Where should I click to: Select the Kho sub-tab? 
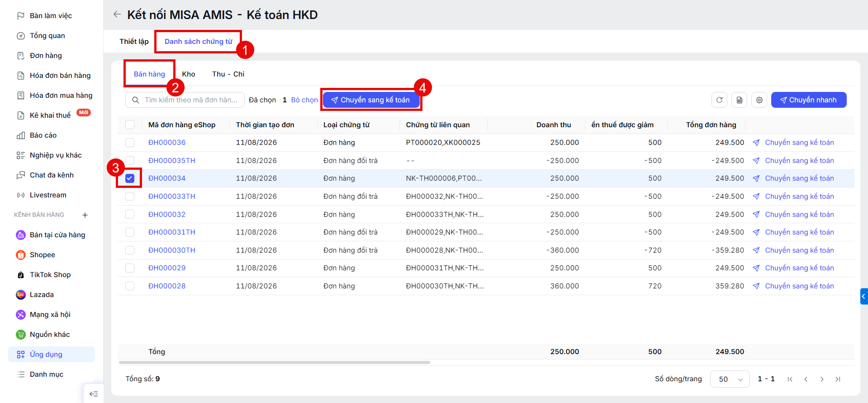tap(189, 74)
